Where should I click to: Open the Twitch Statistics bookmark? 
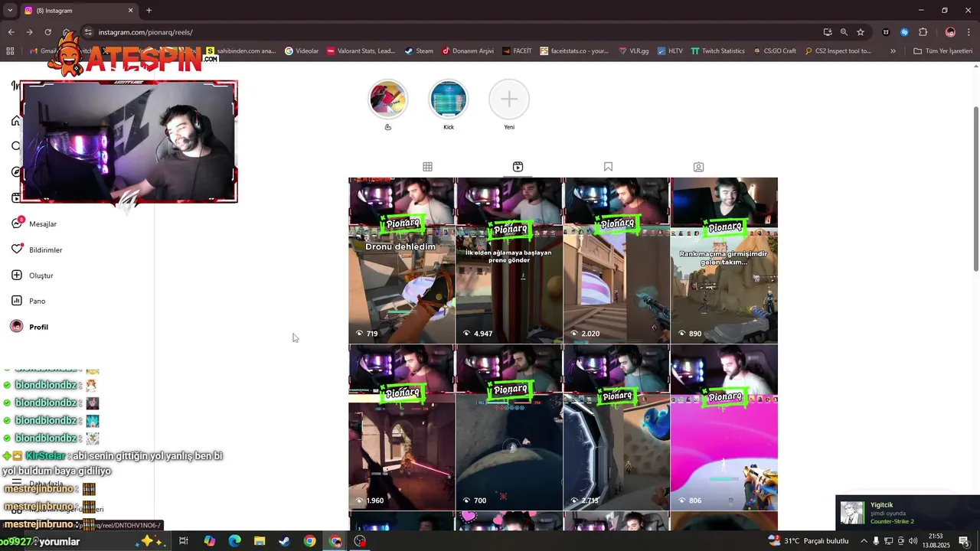point(717,51)
